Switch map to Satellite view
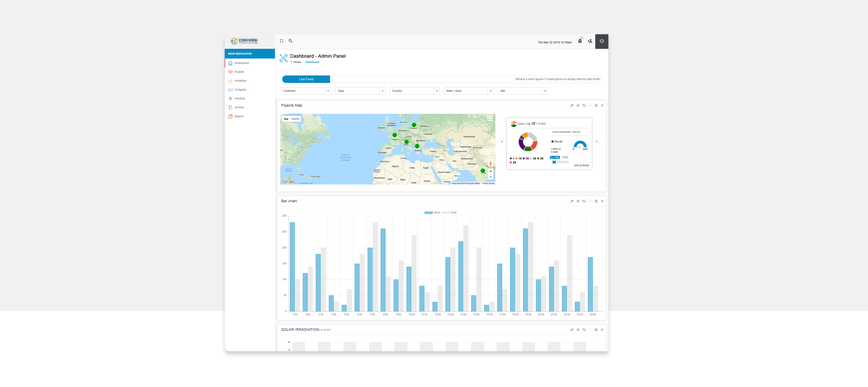 (295, 119)
